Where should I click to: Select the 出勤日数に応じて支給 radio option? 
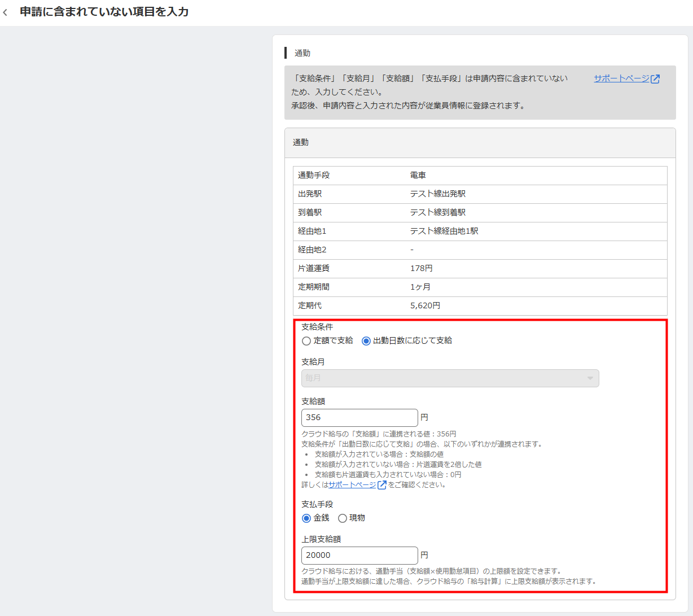pos(366,341)
